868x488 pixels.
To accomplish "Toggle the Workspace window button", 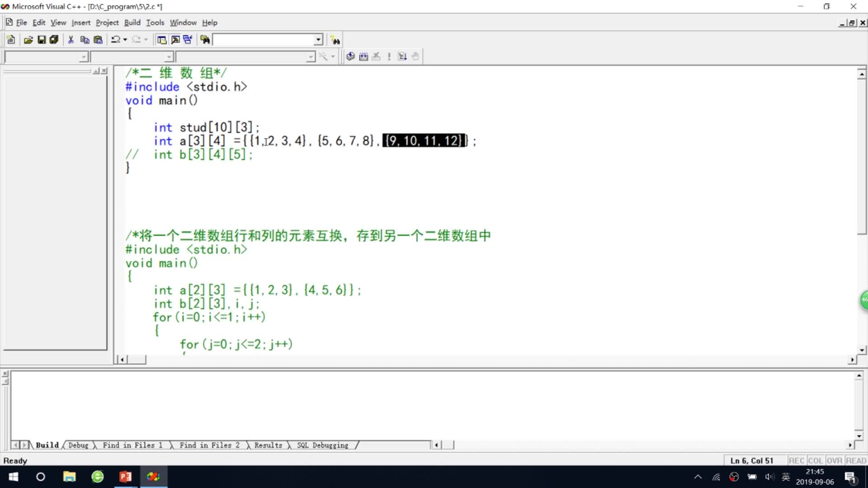I will click(162, 40).
